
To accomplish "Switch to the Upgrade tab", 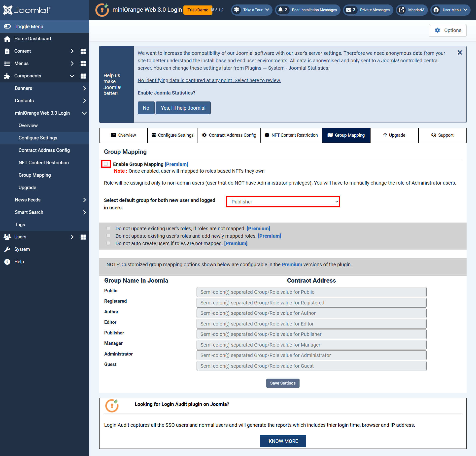I will pos(394,135).
